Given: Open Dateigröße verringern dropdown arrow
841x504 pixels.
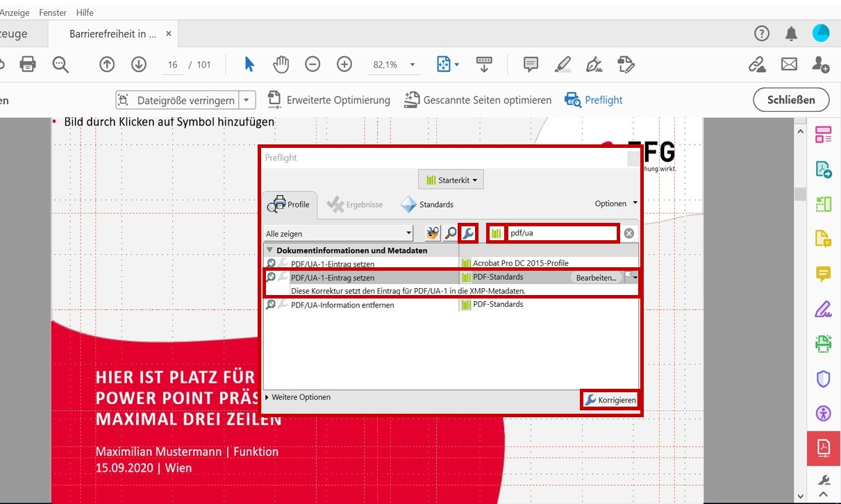Looking at the screenshot, I should (x=247, y=100).
